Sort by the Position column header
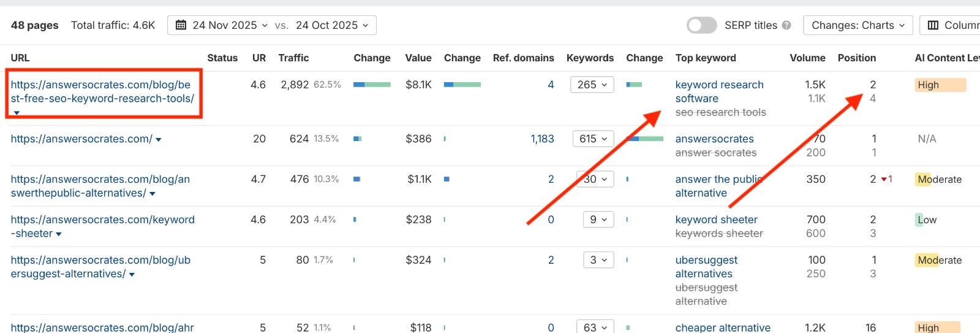 pyautogui.click(x=857, y=58)
